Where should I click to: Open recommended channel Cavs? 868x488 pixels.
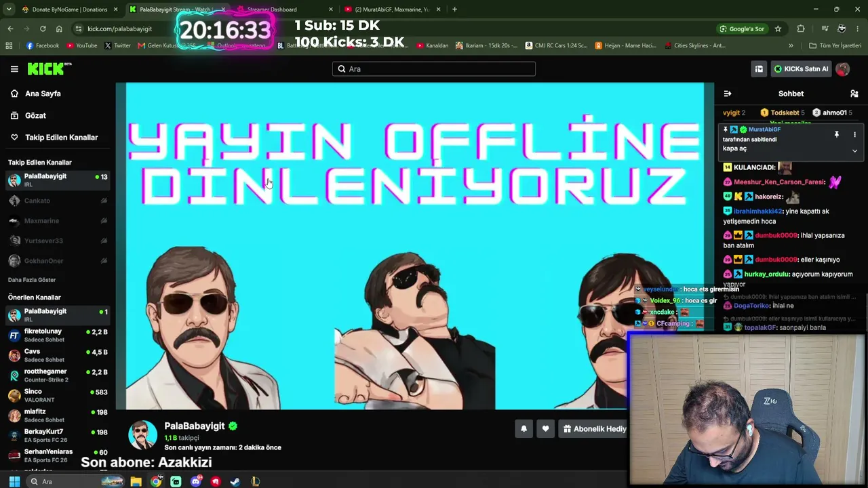pos(58,355)
